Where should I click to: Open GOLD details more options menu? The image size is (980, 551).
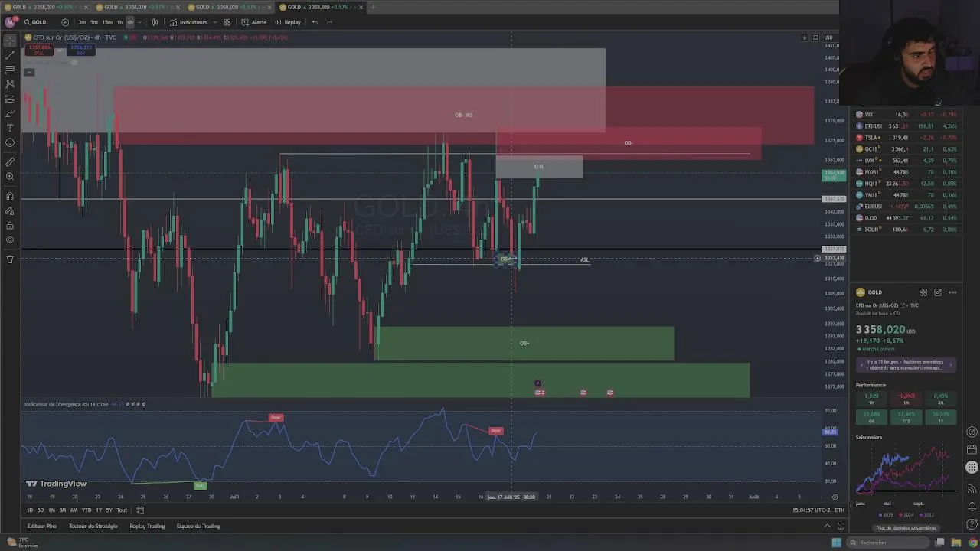click(952, 292)
